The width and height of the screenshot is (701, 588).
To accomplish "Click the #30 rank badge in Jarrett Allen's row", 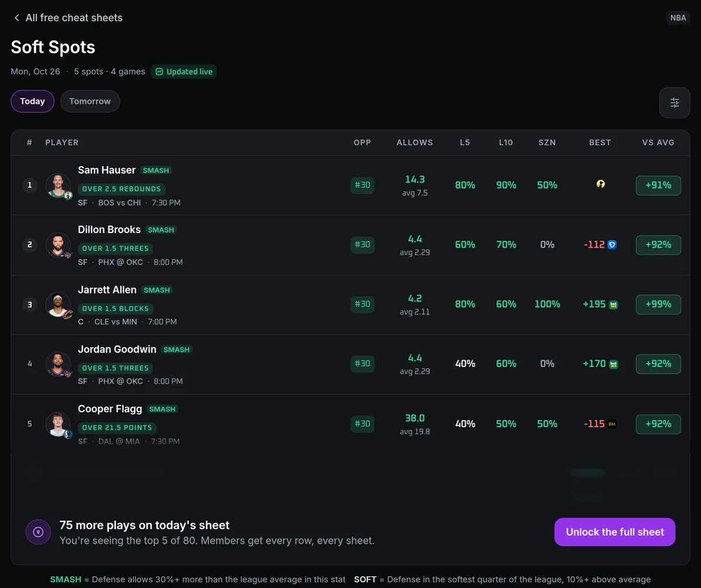I will 362,304.
